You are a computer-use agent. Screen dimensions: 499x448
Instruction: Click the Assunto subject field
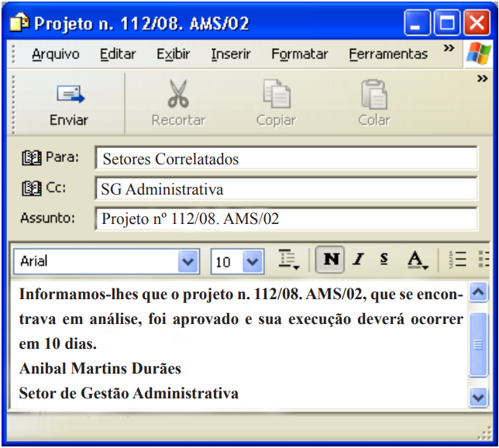285,219
